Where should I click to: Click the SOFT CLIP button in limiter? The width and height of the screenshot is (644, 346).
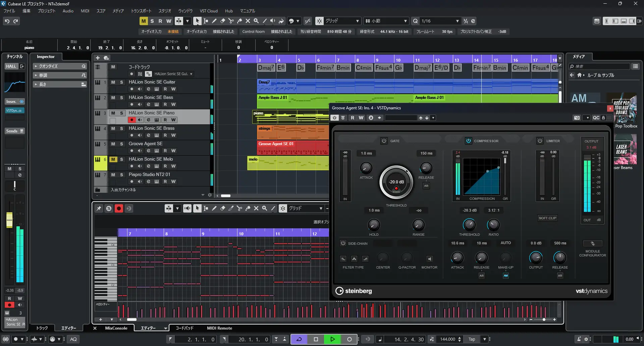click(547, 218)
